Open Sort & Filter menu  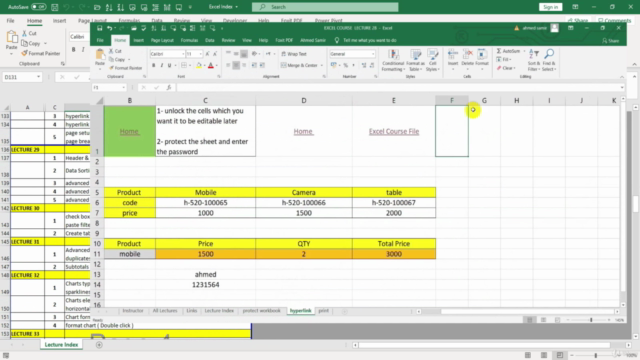click(x=533, y=60)
